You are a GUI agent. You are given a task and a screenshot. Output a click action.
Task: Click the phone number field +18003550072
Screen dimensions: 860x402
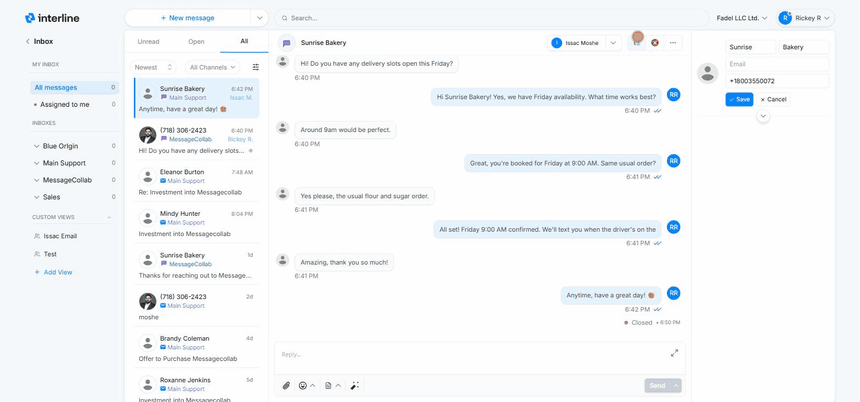click(x=777, y=81)
